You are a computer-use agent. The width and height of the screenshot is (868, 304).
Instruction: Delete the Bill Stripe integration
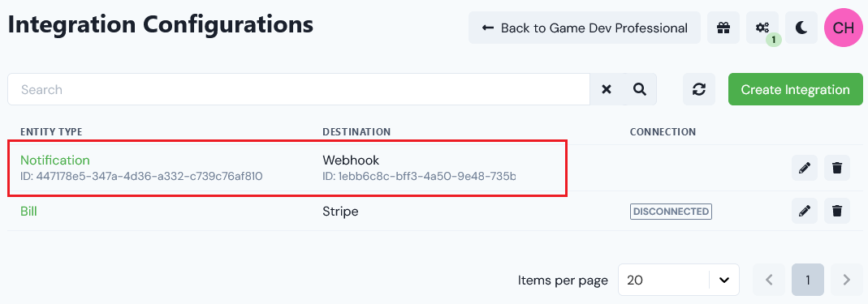837,211
